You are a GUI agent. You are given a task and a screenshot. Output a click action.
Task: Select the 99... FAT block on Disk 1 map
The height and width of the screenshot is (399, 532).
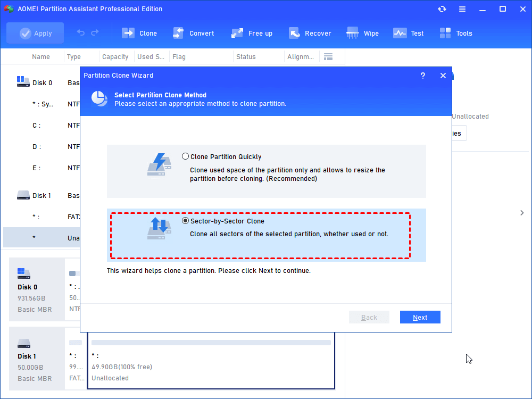(76, 359)
